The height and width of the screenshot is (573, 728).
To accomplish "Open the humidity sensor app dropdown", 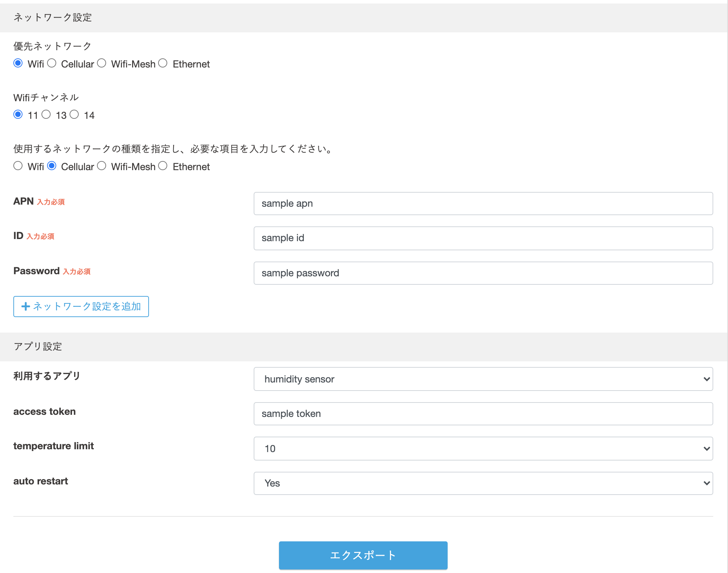I will [x=483, y=379].
